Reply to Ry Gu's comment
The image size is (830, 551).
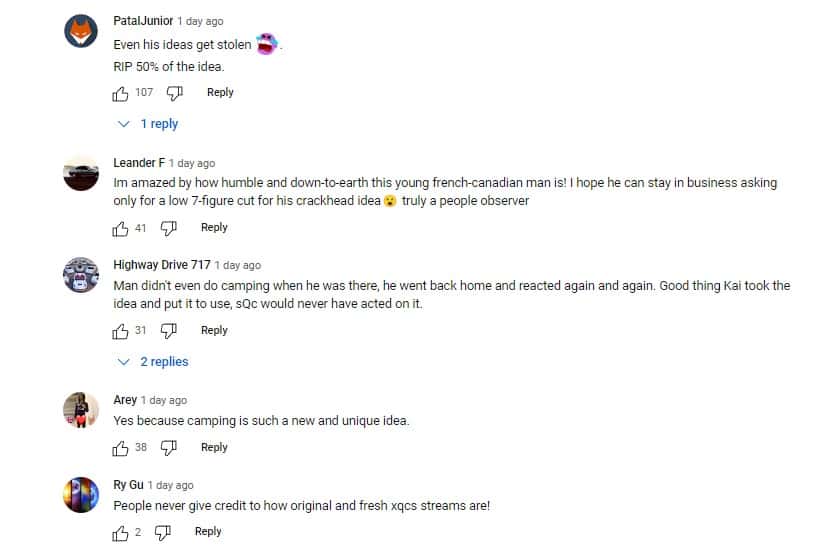click(208, 532)
